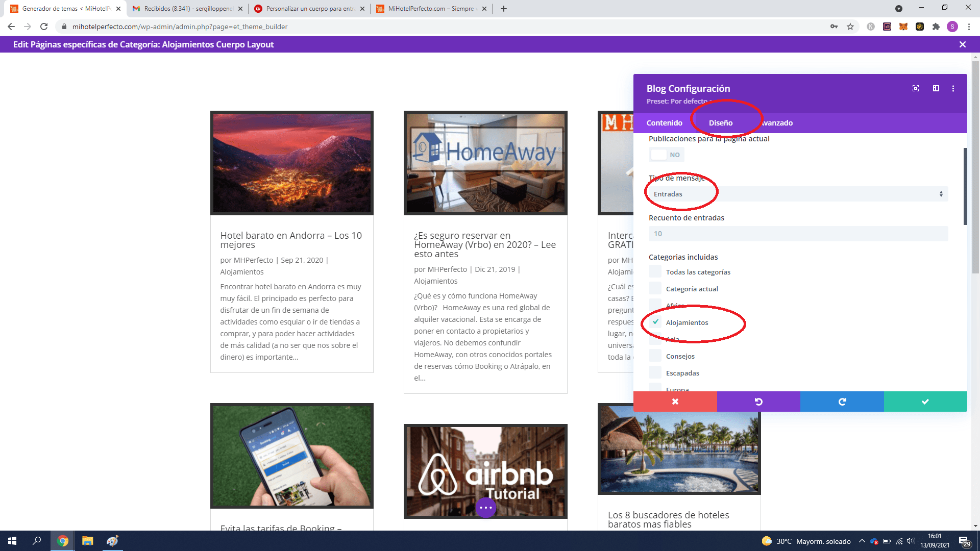Click the MetaMask fox extension icon
980x551 pixels.
(903, 27)
